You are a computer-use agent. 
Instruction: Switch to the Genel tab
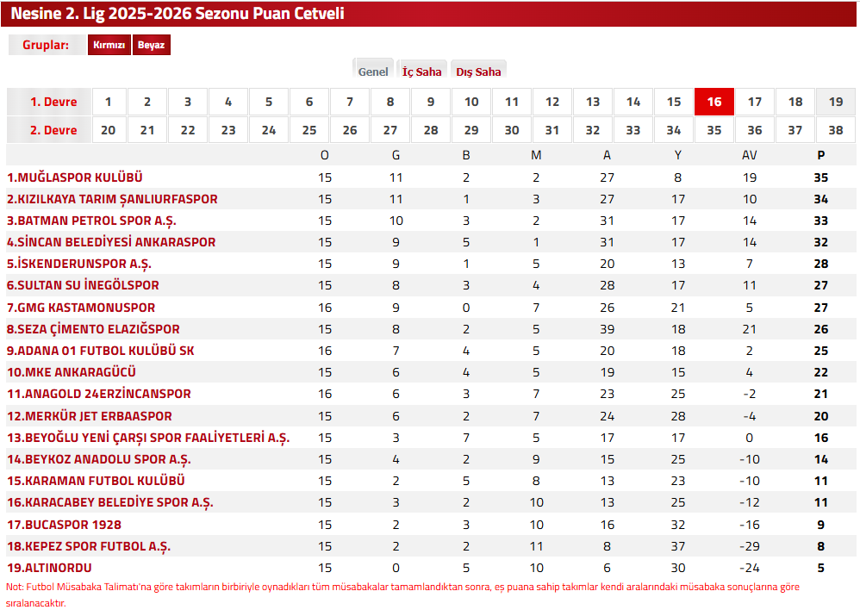373,72
